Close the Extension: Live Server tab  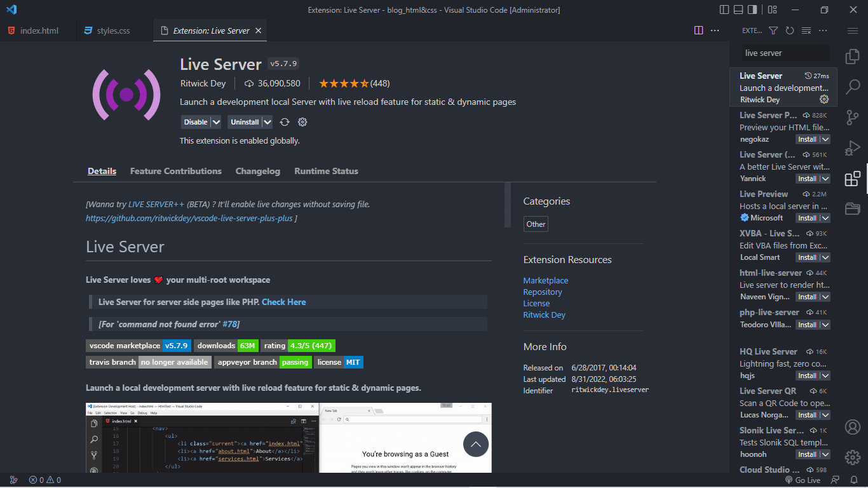click(258, 30)
